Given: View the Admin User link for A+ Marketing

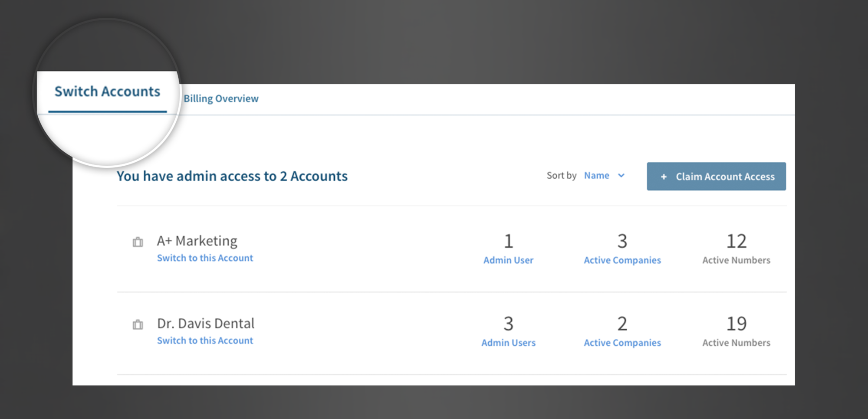Looking at the screenshot, I should point(508,260).
